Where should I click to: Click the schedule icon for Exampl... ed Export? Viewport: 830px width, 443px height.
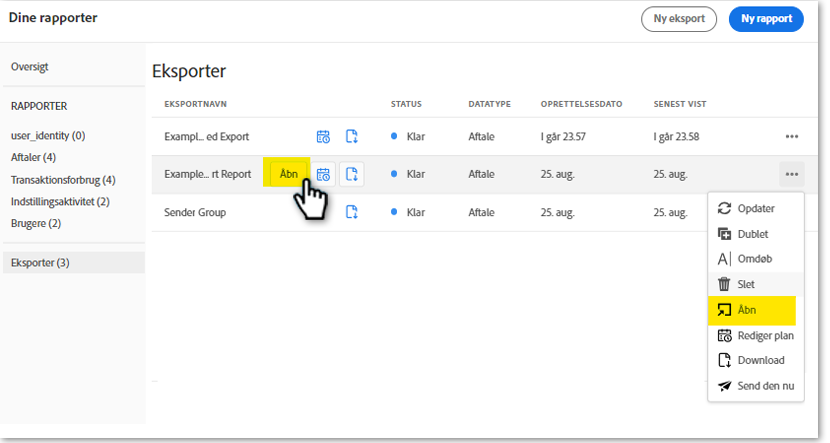pyautogui.click(x=323, y=136)
